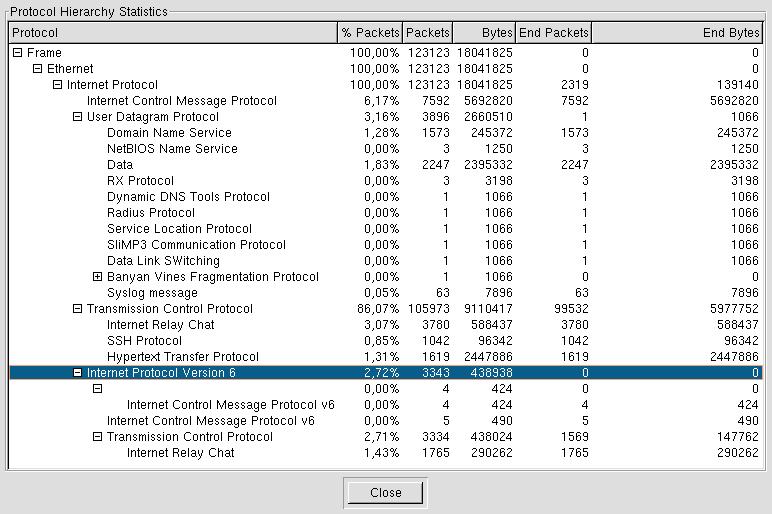Click the 1569 end packets cell
Viewport: 772px width, 514px height.
(x=575, y=437)
